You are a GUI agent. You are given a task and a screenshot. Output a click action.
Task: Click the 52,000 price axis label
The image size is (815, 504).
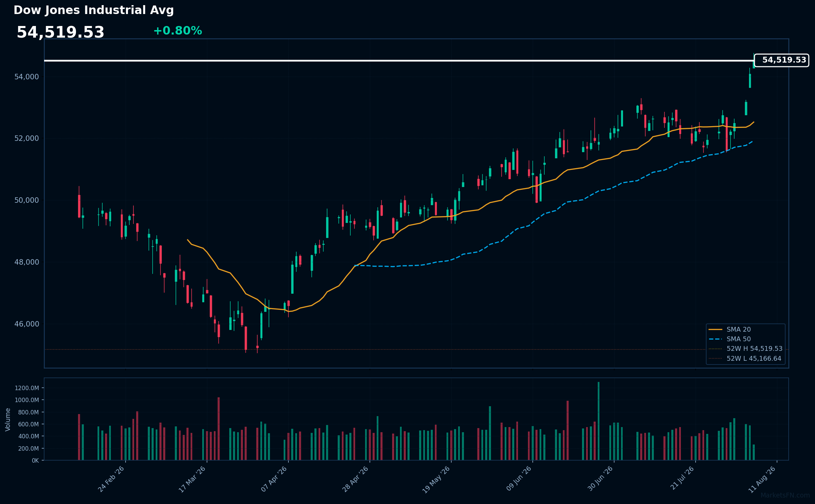(27, 138)
